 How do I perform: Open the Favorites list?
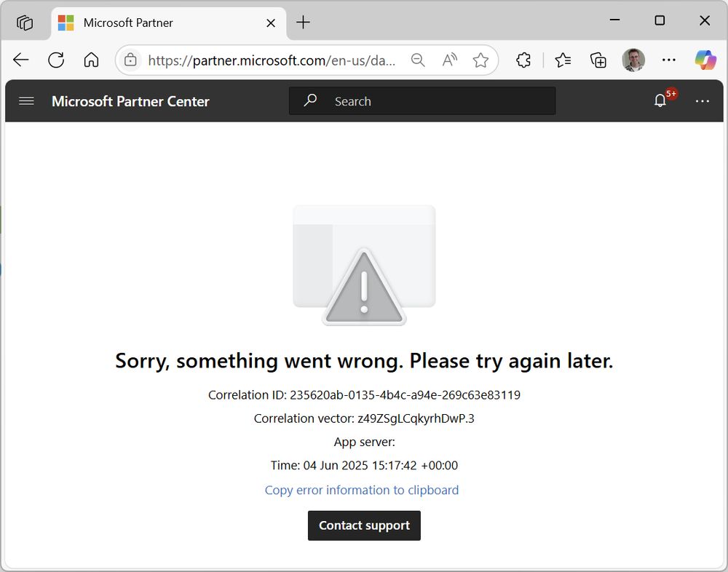[563, 60]
